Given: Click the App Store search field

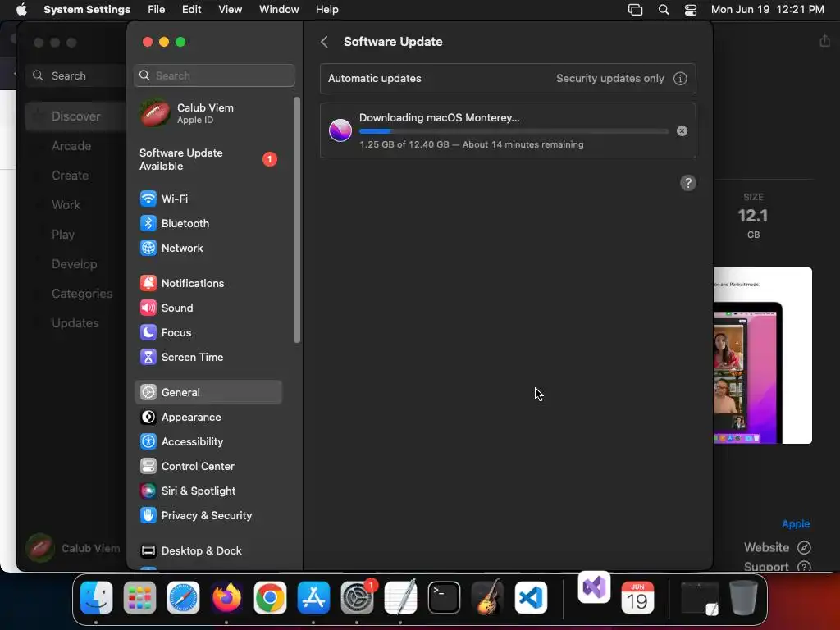Looking at the screenshot, I should click(75, 76).
